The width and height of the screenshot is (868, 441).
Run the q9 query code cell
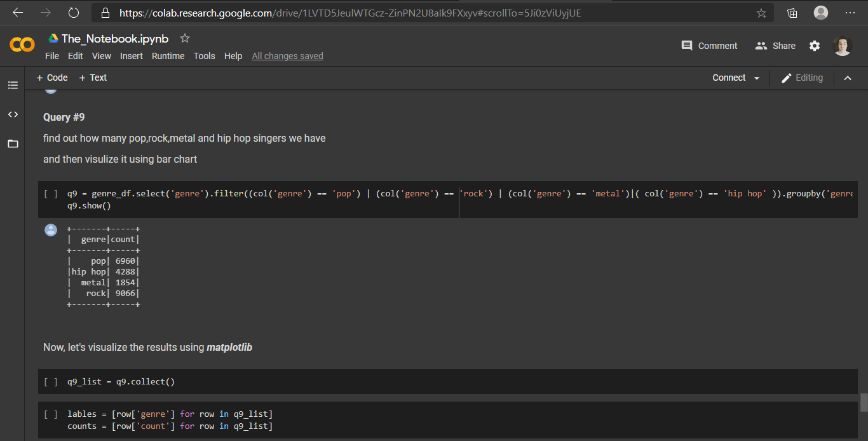pos(51,194)
